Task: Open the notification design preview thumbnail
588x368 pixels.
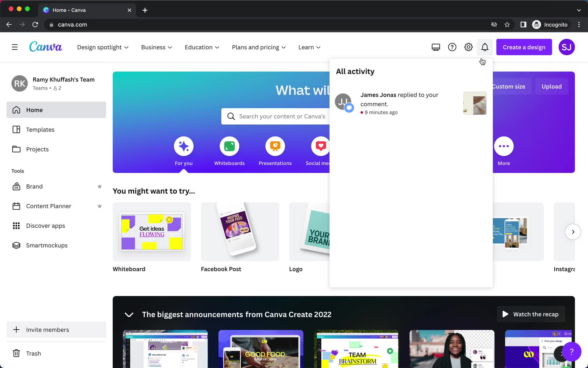Action: 475,103
